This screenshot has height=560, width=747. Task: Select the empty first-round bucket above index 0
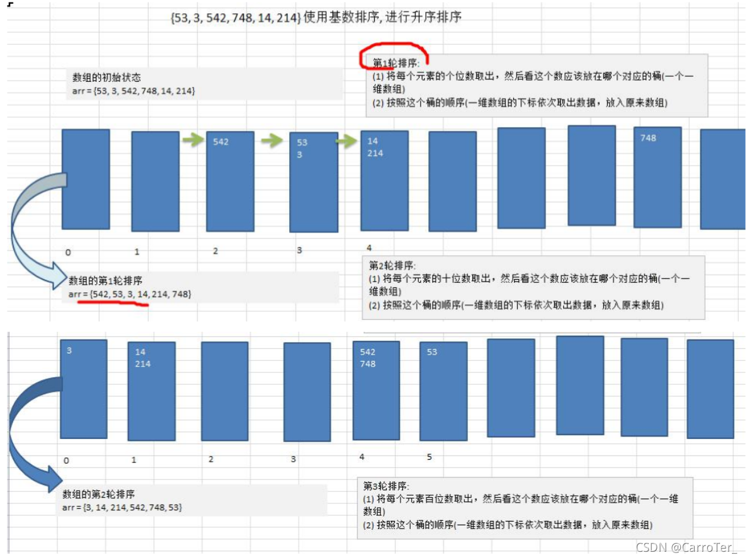click(86, 179)
